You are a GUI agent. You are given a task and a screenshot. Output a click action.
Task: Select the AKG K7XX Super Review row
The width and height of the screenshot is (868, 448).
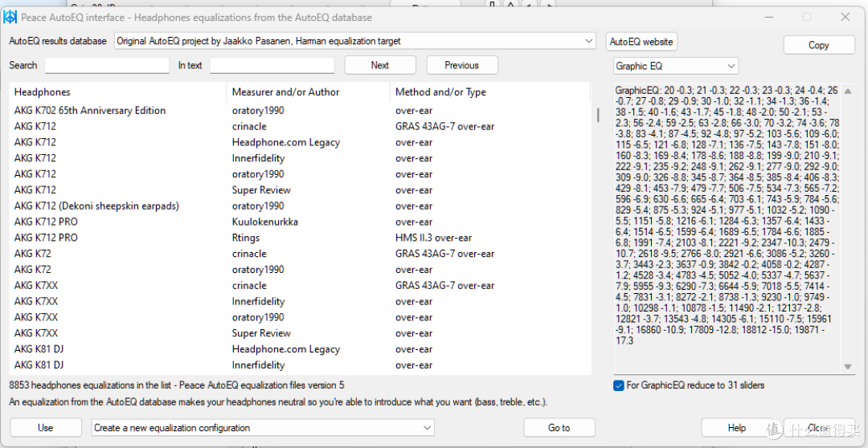(x=300, y=333)
